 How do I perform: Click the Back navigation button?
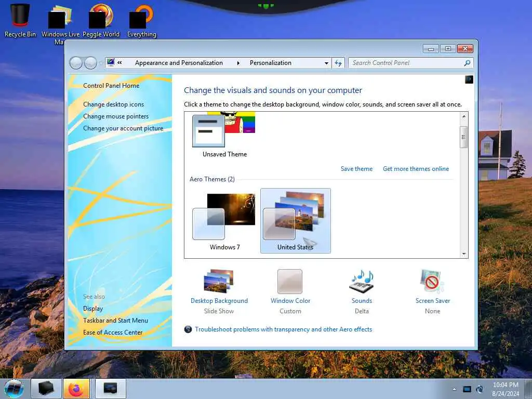[x=76, y=63]
